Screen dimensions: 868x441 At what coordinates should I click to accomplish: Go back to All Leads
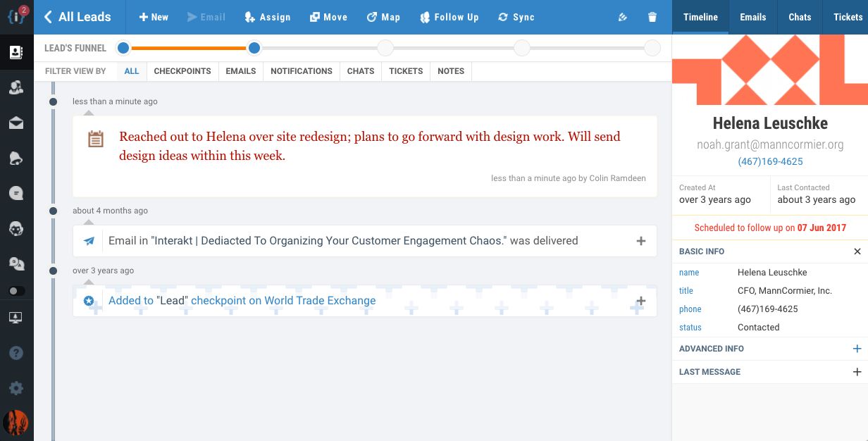77,17
